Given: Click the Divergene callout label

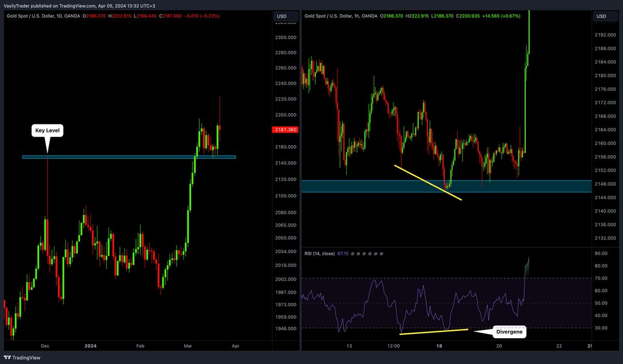Looking at the screenshot, I should pos(509,331).
